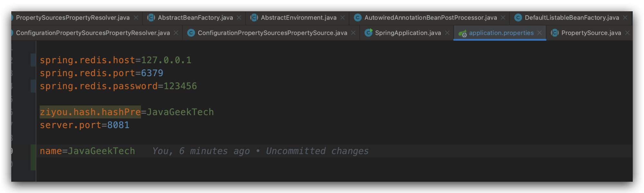The width and height of the screenshot is (644, 193).
Task: Click the application.properties Spring config icon
Action: pyautogui.click(x=463, y=33)
